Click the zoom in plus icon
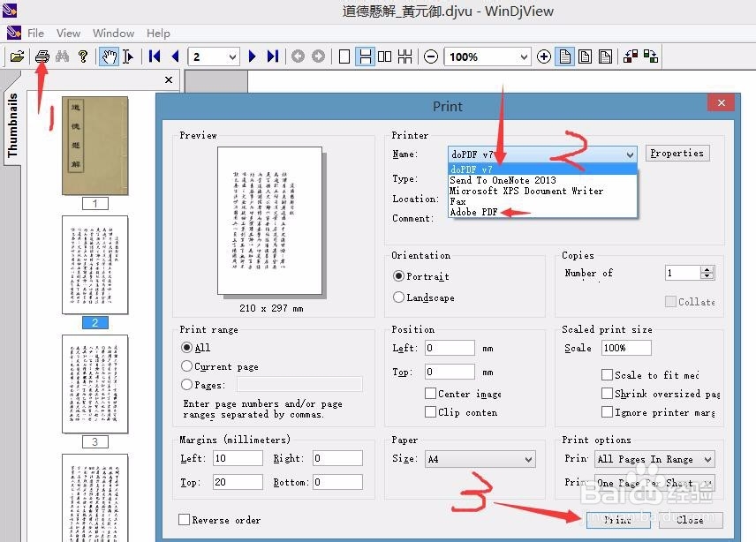This screenshot has height=542, width=756. tap(544, 56)
